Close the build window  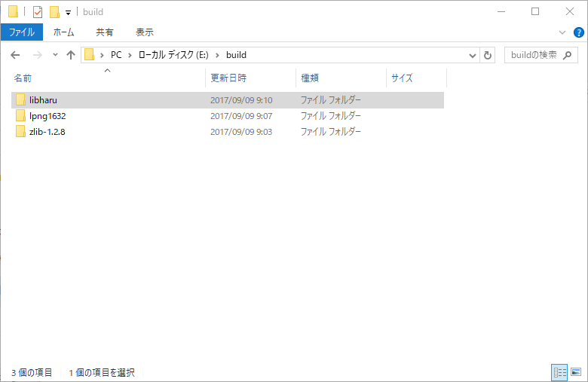[570, 11]
